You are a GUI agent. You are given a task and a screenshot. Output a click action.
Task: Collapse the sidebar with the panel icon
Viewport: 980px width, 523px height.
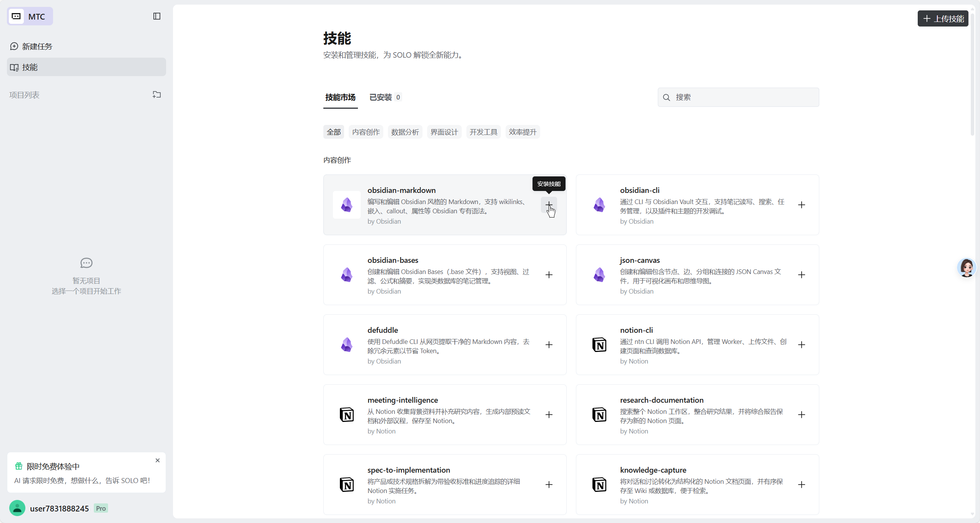[156, 16]
